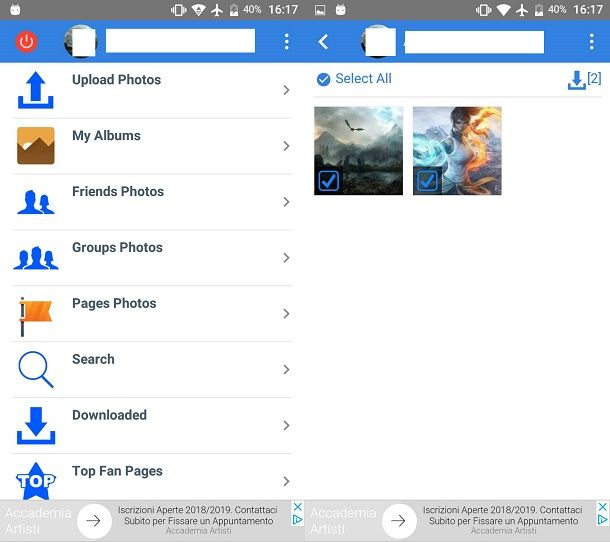Tap profile avatar in right header
610x542 pixels.
pyautogui.click(x=378, y=41)
